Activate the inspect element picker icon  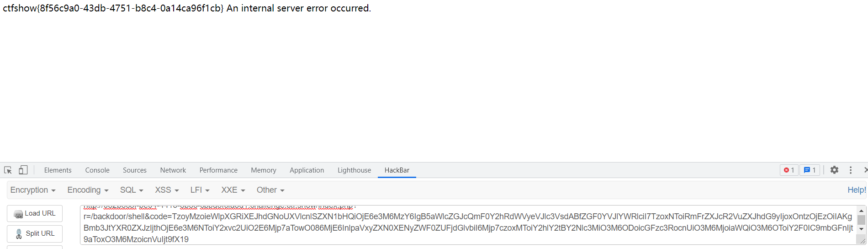(x=8, y=170)
